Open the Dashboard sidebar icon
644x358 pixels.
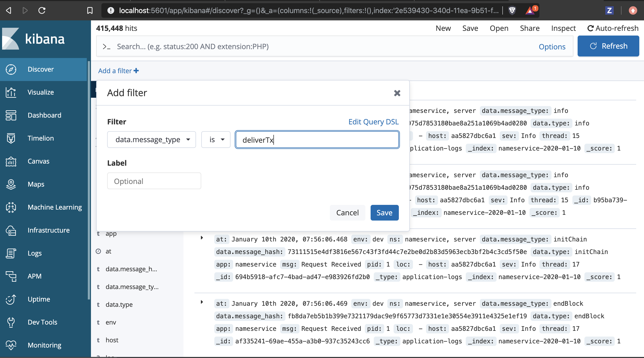click(11, 115)
